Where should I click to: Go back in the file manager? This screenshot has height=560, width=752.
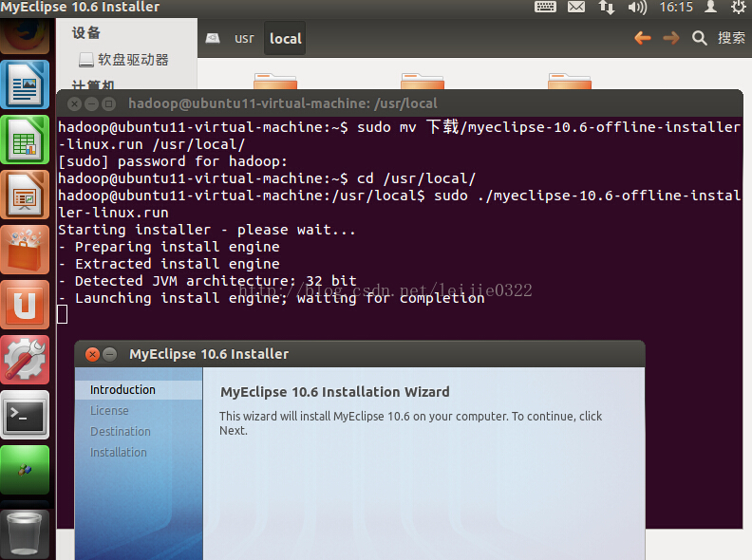click(x=643, y=37)
